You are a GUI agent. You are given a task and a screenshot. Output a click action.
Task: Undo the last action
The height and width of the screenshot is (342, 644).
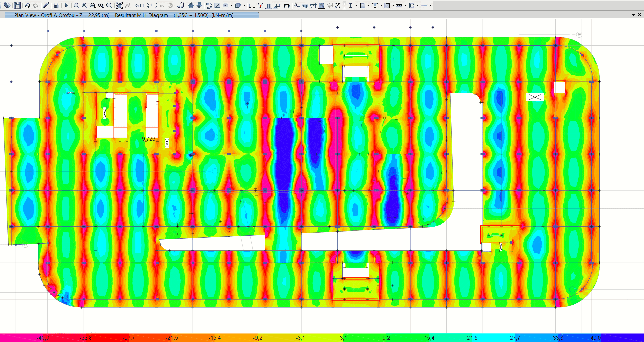(27, 5)
